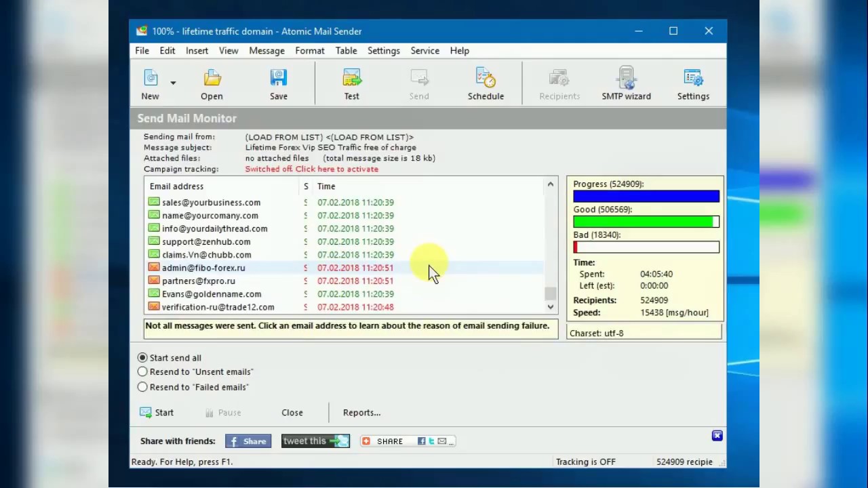The height and width of the screenshot is (488, 868).
Task: Click the Atomic Mail Sender title icon
Action: (141, 31)
